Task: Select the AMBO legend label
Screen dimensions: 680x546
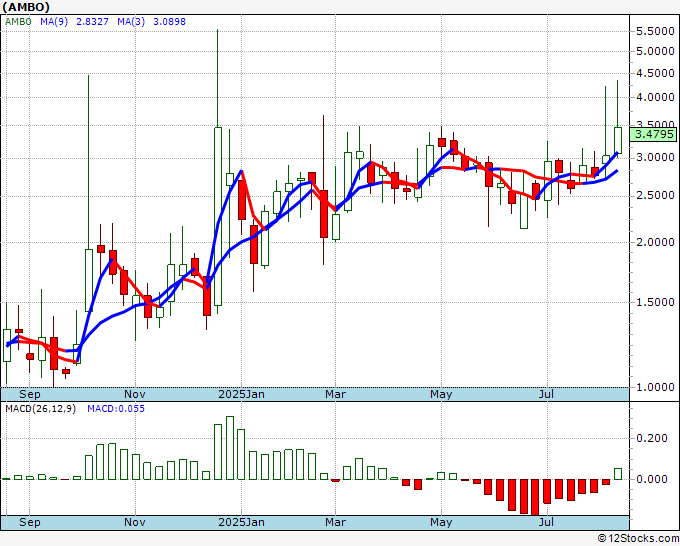Action: pos(18,22)
